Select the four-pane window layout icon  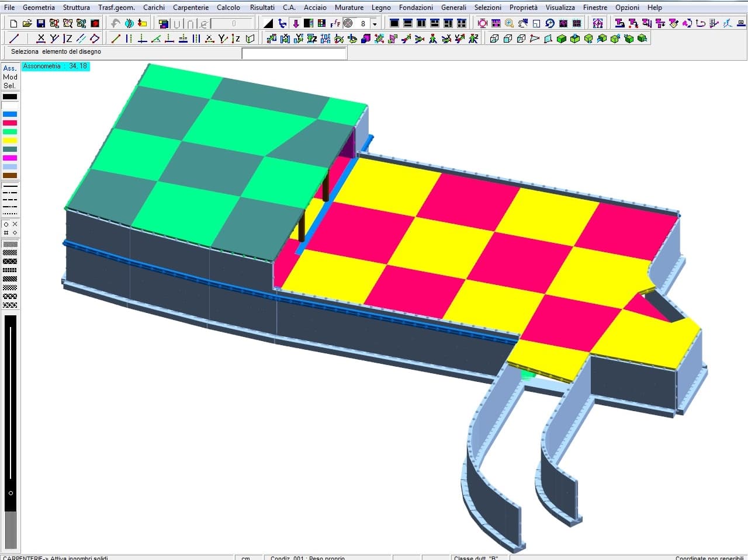tap(462, 23)
